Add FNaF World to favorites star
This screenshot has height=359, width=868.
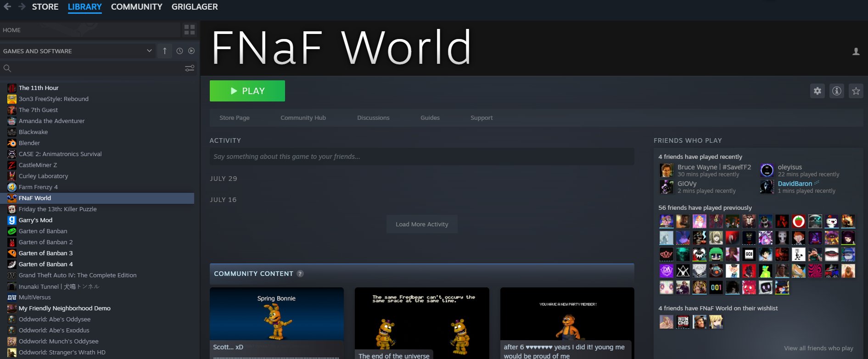click(856, 91)
